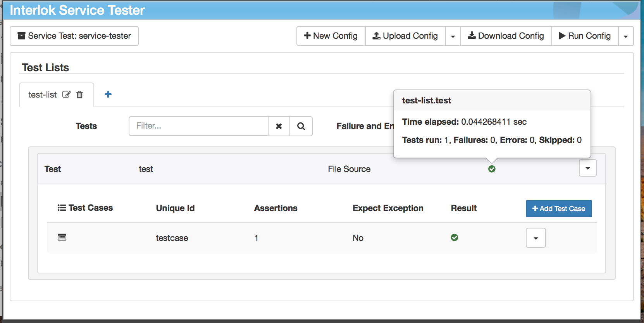Click the 'Assertions' column header
The width and height of the screenshot is (644, 323).
276,208
